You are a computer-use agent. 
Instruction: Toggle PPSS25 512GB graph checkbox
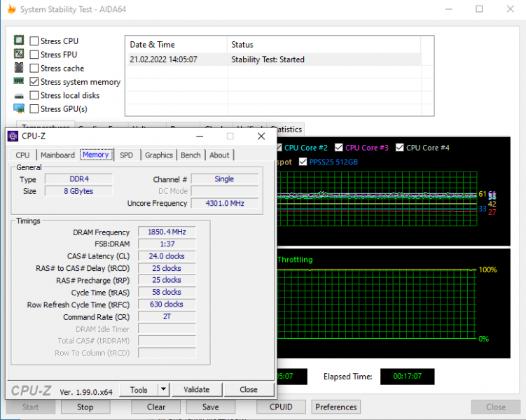coord(303,162)
